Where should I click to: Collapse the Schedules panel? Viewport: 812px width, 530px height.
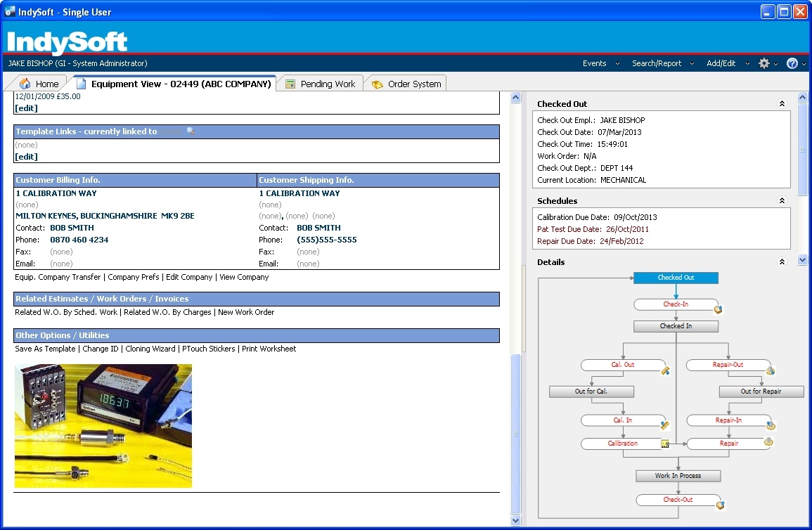(782, 200)
